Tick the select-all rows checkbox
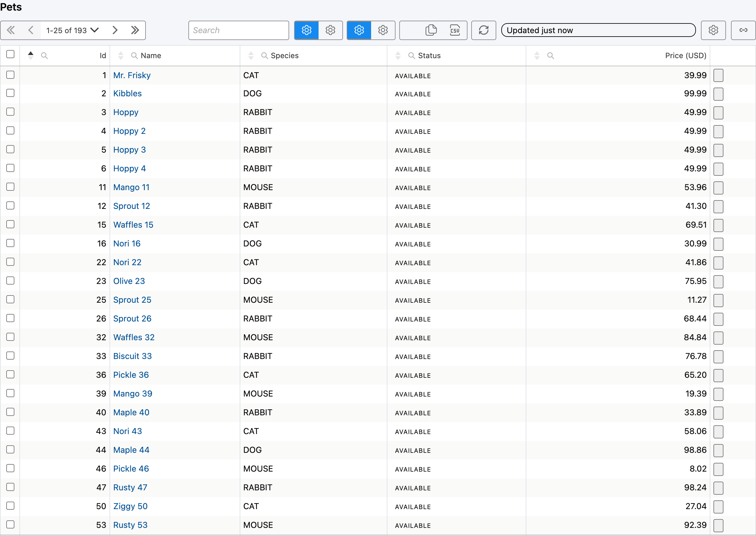The width and height of the screenshot is (756, 536). coord(10,54)
